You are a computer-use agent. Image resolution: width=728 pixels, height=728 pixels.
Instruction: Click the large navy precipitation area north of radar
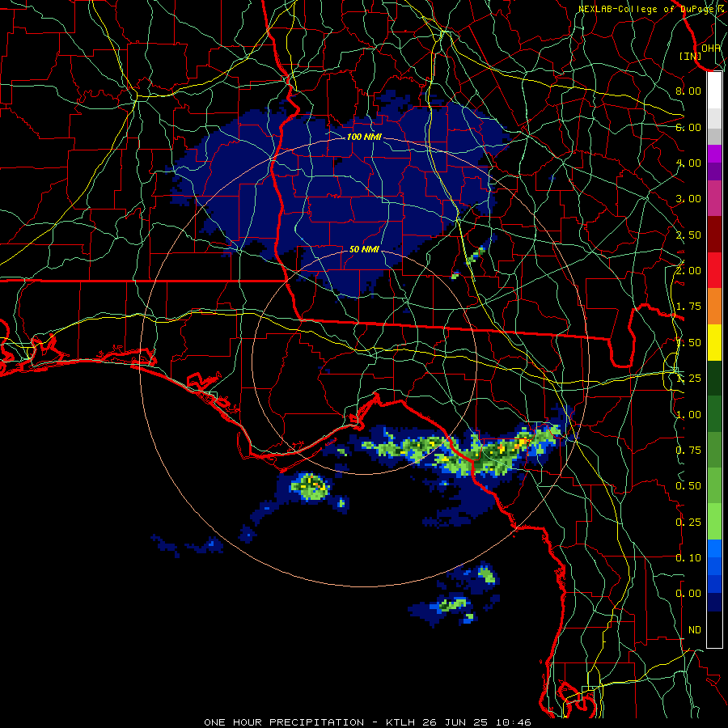click(339, 195)
